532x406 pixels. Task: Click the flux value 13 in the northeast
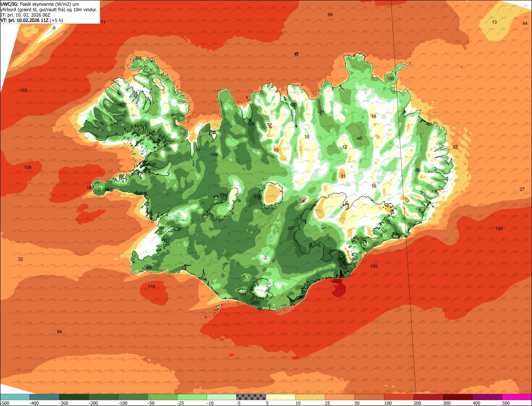494,22
